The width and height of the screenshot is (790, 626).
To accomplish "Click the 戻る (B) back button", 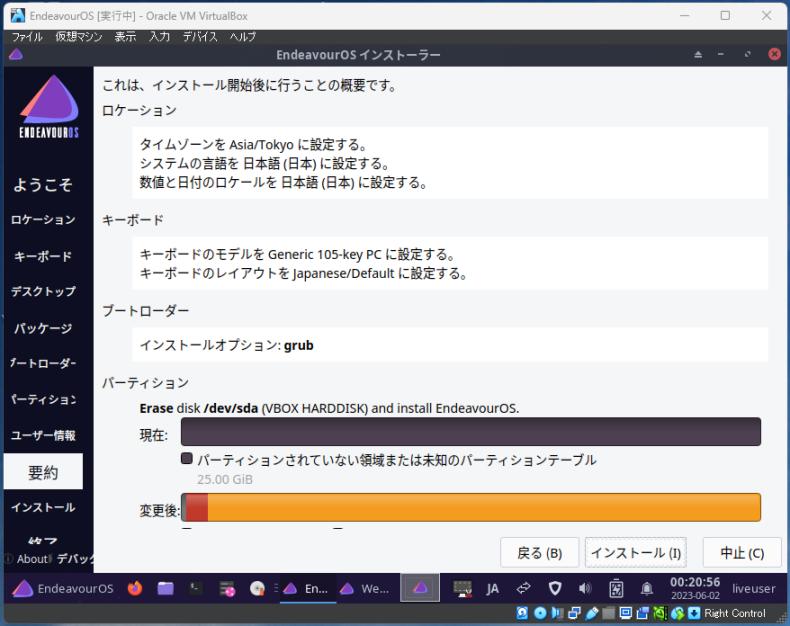I will tap(540, 553).
